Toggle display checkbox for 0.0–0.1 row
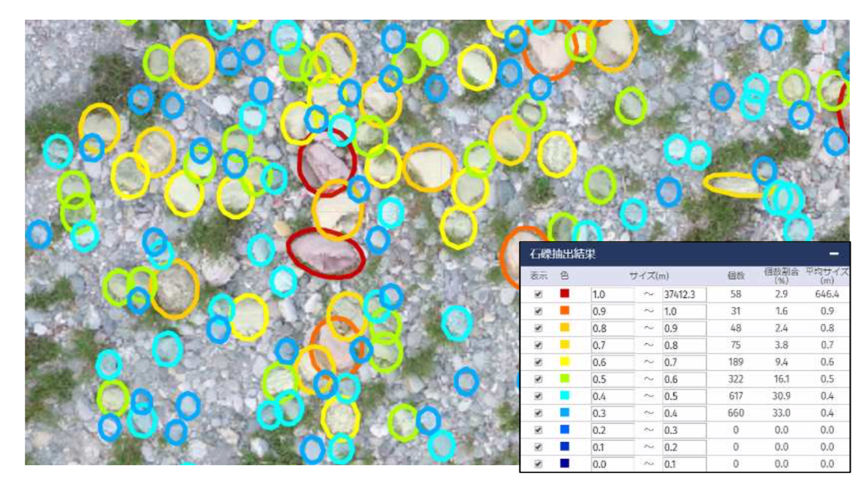The height and width of the screenshot is (491, 868). (538, 464)
